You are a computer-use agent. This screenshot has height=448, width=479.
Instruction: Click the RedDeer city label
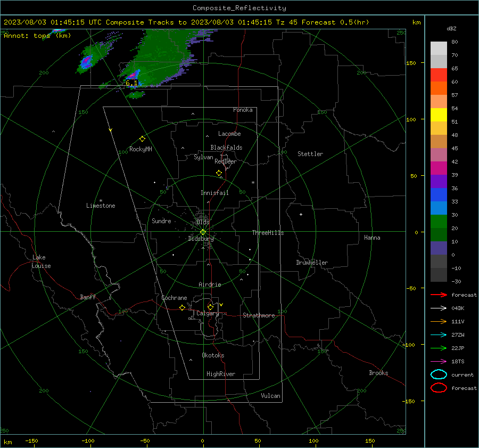226,161
